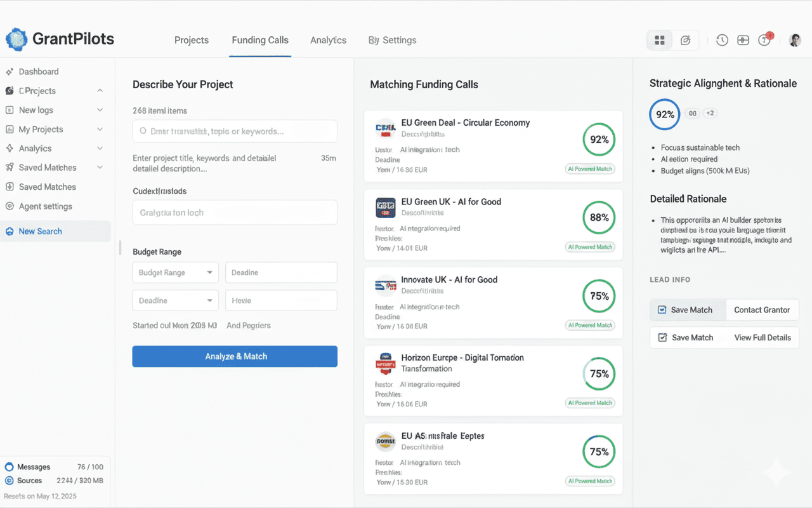
Task: Select the compose/edit icon next to grid view
Action: tap(686, 39)
